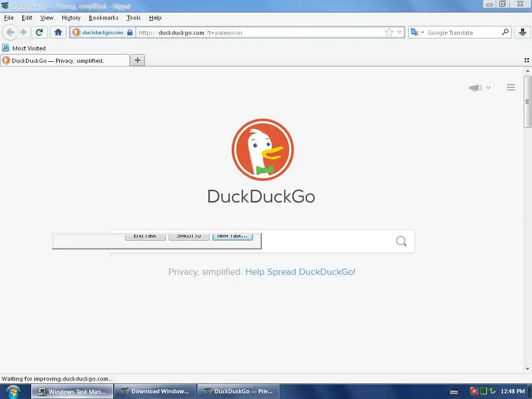The width and height of the screenshot is (532, 399).
Task: Open the downloads arrow button
Action: point(523,33)
